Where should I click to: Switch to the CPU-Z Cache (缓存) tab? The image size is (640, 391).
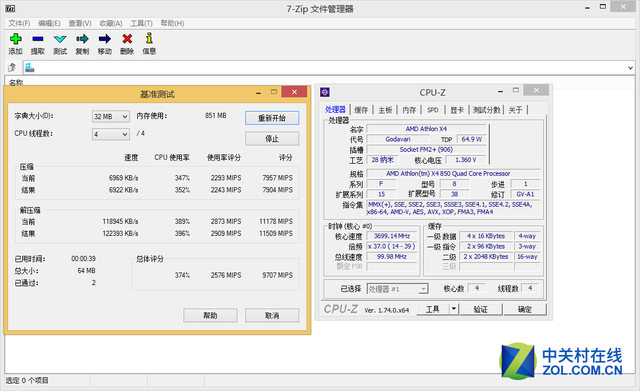click(361, 110)
